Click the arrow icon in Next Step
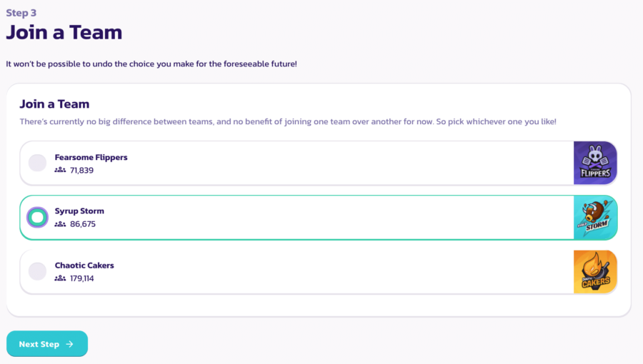 click(x=69, y=344)
